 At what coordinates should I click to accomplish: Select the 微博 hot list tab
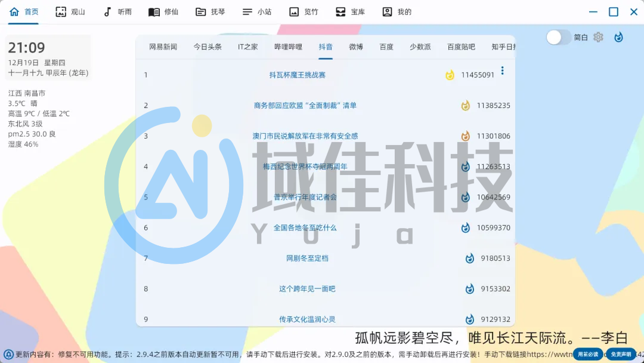(x=356, y=47)
